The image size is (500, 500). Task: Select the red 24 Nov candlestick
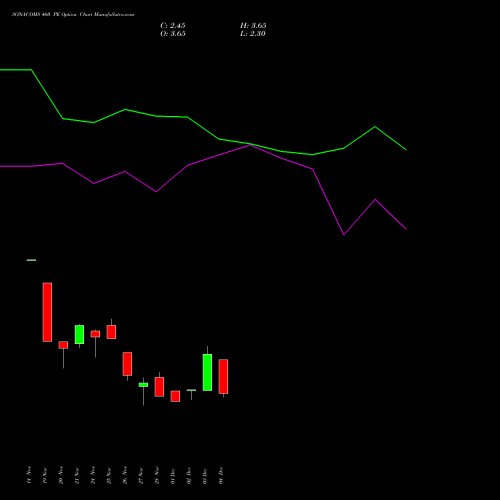(x=95, y=334)
